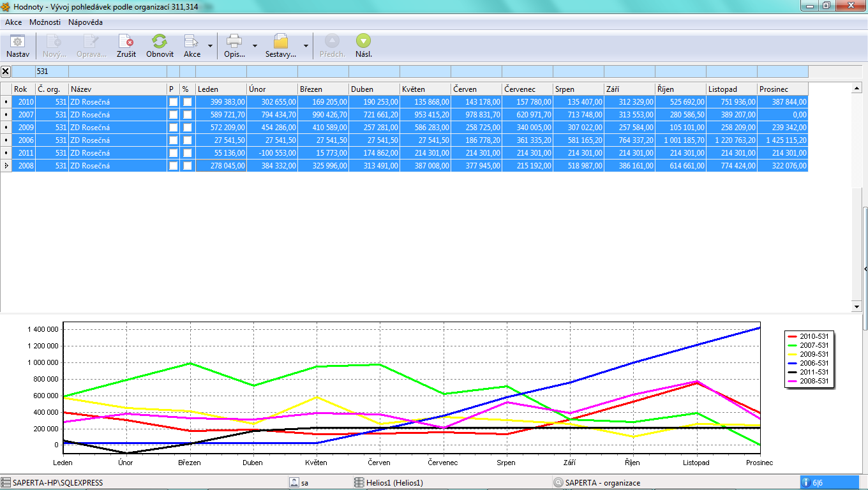The image size is (868, 490).
Task: Select the cell 586 283,00 in Květen
Action: tap(425, 127)
